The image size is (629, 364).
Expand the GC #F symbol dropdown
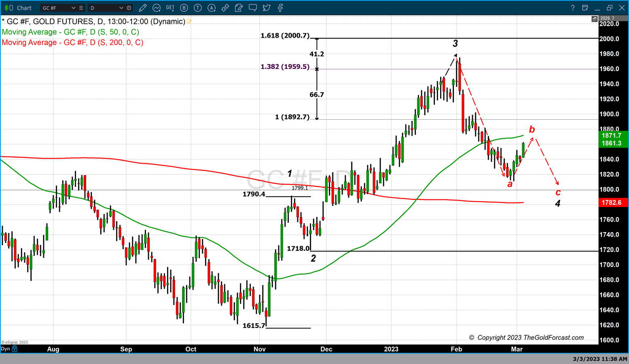[73, 8]
